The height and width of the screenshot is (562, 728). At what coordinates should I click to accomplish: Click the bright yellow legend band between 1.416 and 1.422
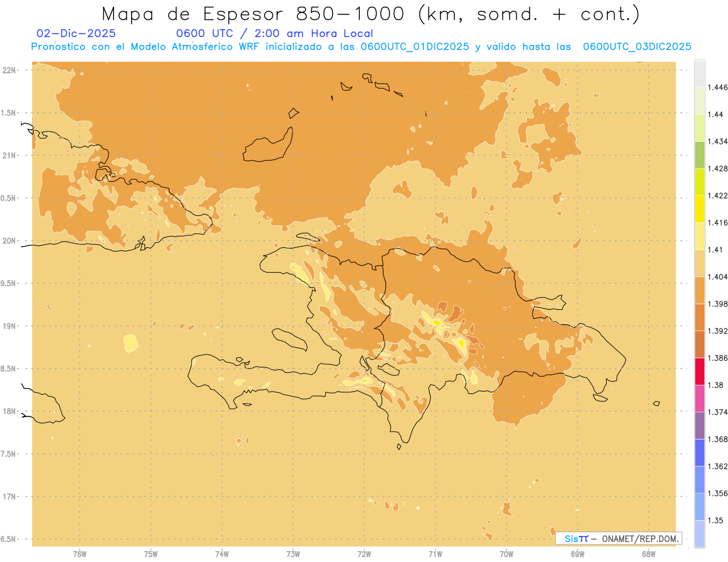(x=699, y=209)
